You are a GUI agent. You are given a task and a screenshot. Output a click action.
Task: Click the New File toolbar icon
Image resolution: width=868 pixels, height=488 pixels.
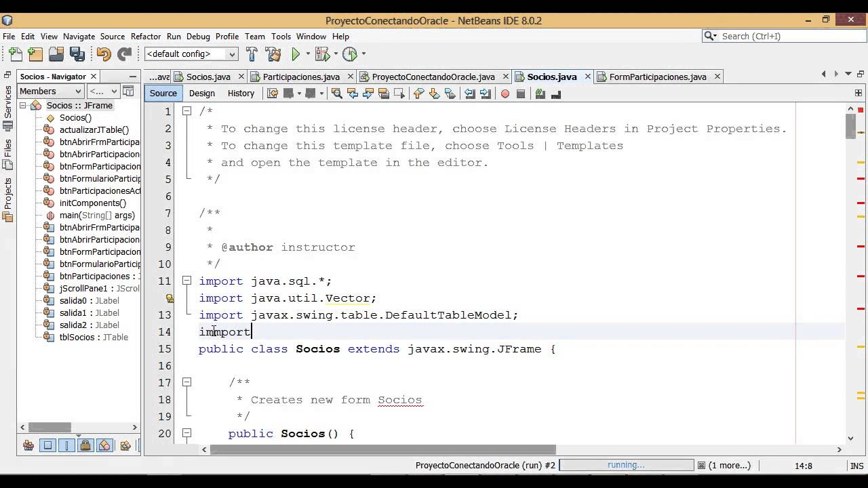(x=15, y=54)
